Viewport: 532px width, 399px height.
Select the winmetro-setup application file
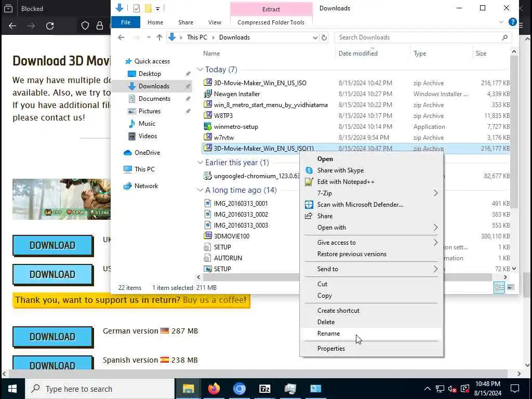click(x=236, y=127)
